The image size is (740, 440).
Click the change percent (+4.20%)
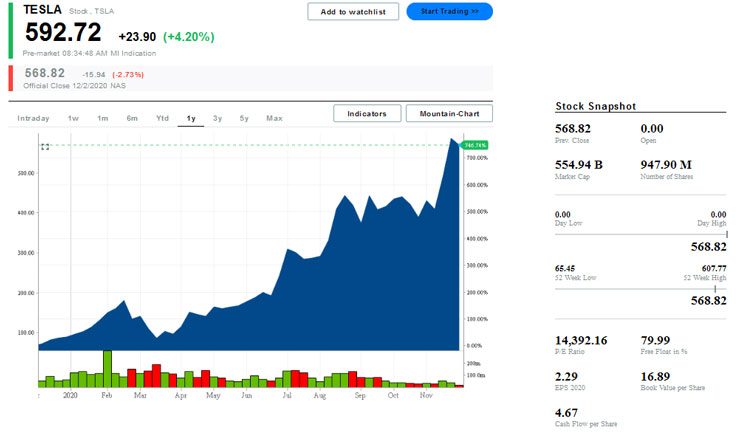[x=188, y=37]
